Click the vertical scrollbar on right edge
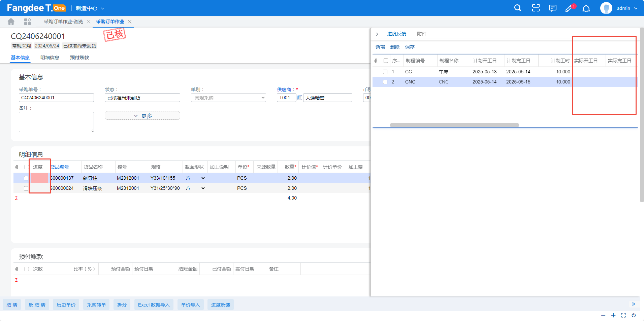This screenshot has width=644, height=321. click(642, 114)
